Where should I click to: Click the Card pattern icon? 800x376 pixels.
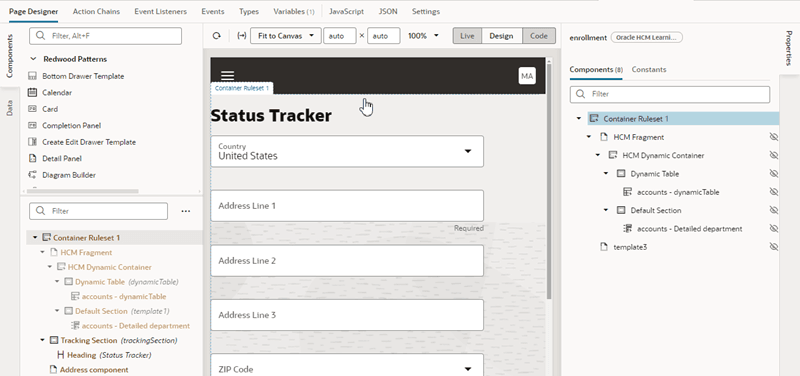coord(32,109)
